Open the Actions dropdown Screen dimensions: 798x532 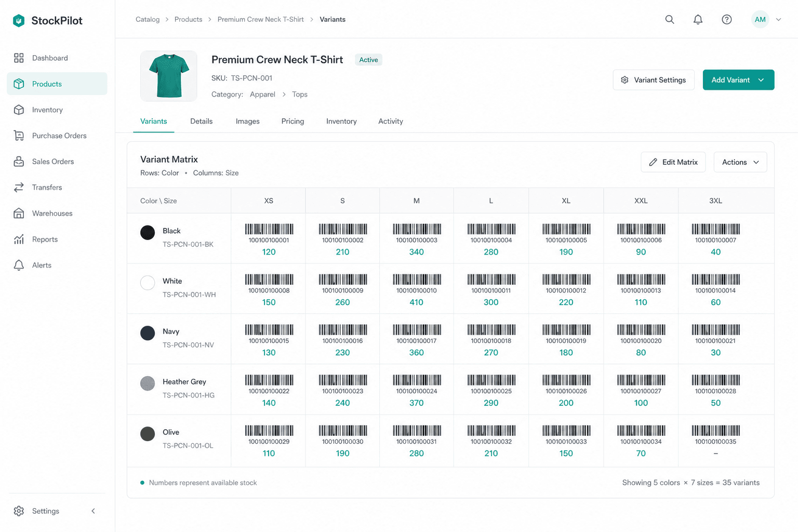point(740,162)
